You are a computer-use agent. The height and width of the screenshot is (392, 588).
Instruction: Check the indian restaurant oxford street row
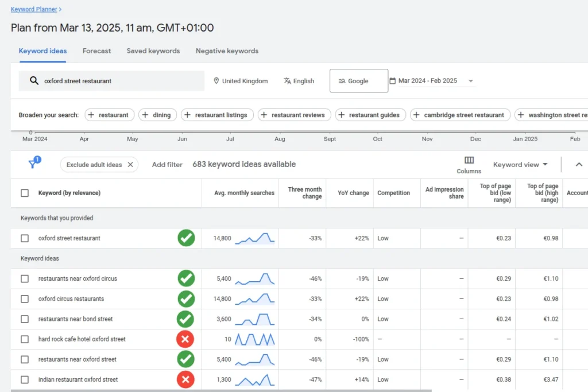25,379
